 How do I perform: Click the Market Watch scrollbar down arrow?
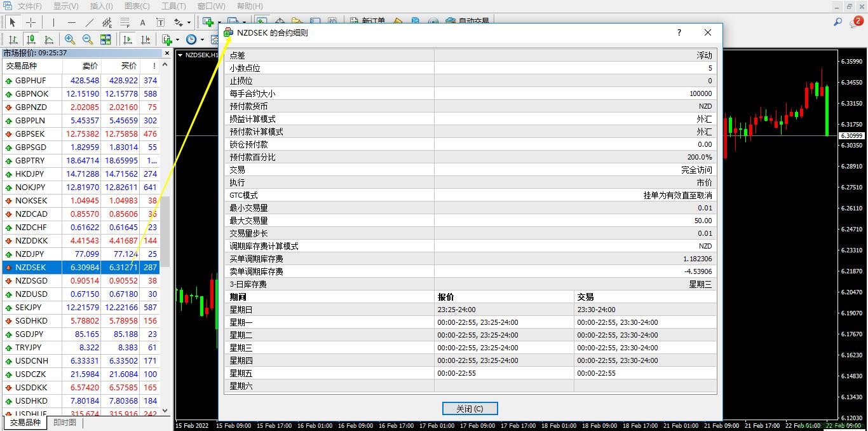point(166,411)
